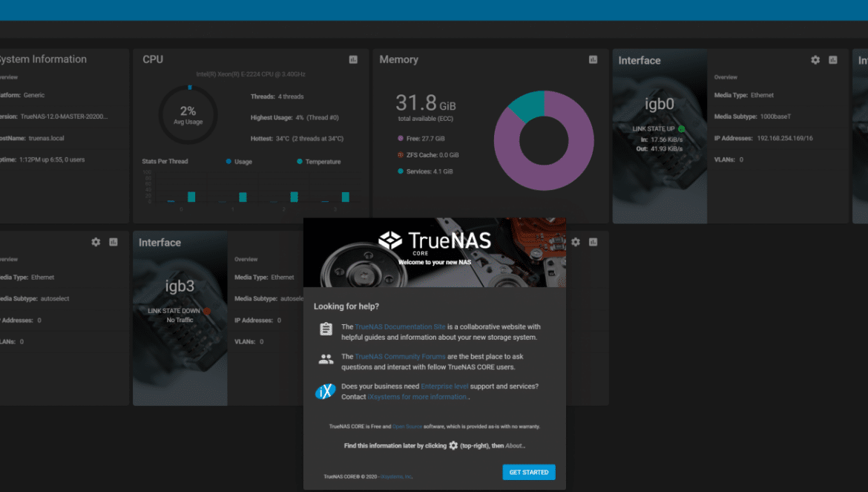Open igb0 interface reports chart icon
This screenshot has width=868, height=492.
pos(833,60)
